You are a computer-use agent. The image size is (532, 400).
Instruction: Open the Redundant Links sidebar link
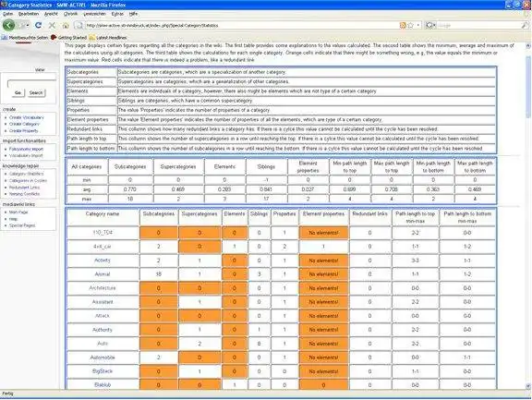pos(24,188)
